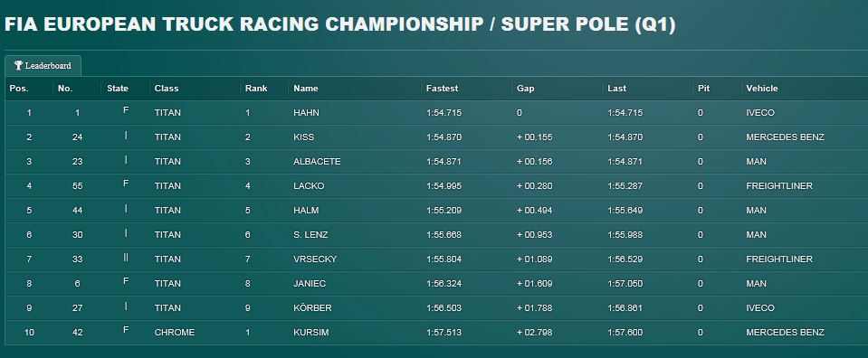Screen dimensions: 868x358
Task: Click the Class column header
Action: click(x=166, y=89)
